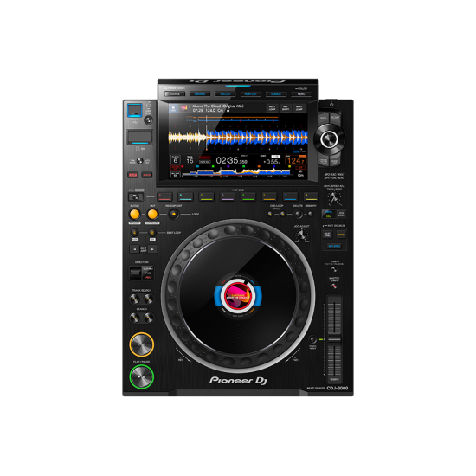Trigger cyan Hot Cue B pad
The image size is (476, 476).
click(x=186, y=196)
